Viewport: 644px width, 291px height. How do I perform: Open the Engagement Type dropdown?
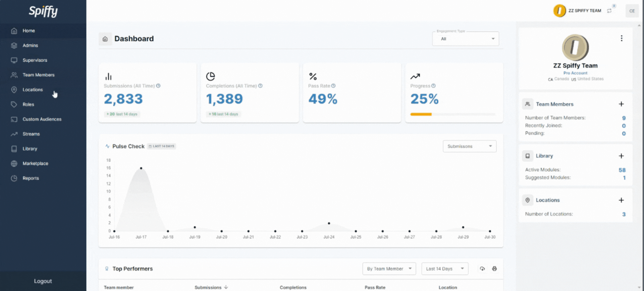click(465, 39)
